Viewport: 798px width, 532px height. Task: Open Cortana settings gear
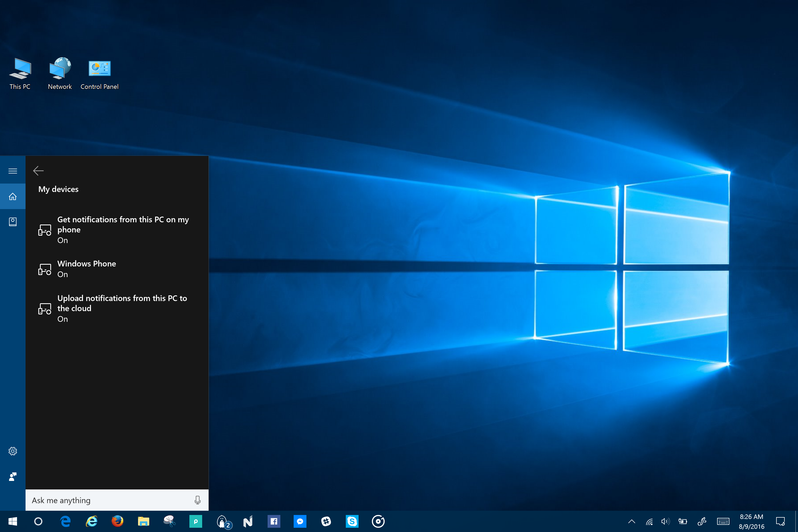tap(13, 451)
